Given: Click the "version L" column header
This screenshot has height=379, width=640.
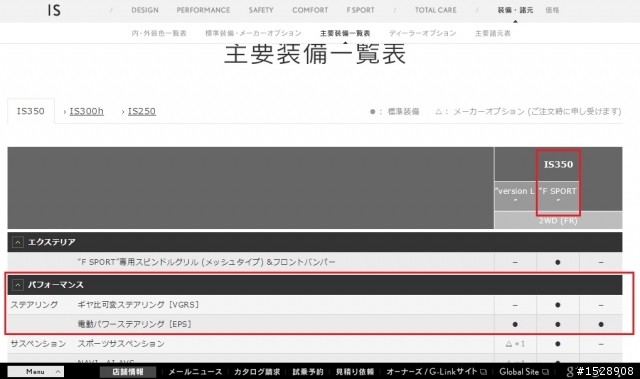Looking at the screenshot, I should (515, 195).
